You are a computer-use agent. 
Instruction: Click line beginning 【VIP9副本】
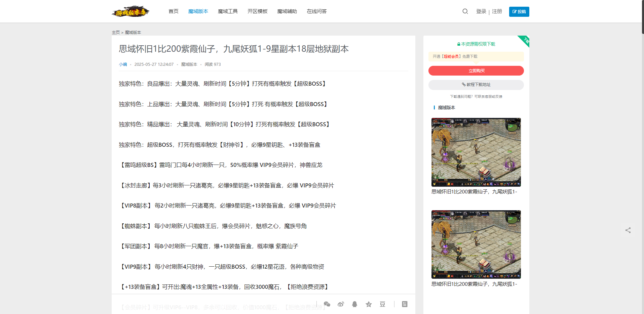click(222, 267)
